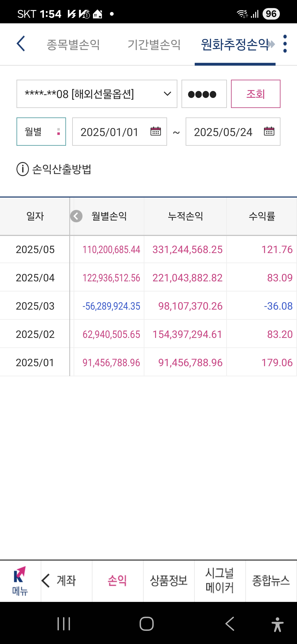The image size is (297, 644).
Task: Open the end date calendar picker
Action: (269, 131)
